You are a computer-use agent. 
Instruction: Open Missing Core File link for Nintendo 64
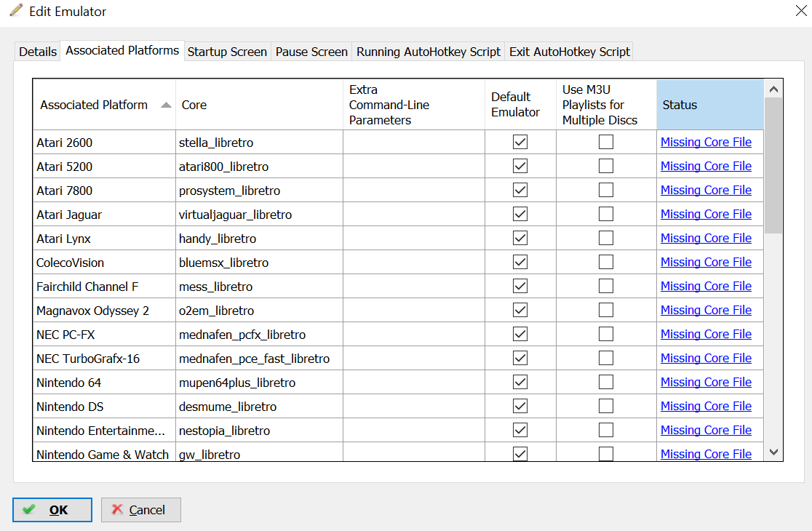click(706, 382)
